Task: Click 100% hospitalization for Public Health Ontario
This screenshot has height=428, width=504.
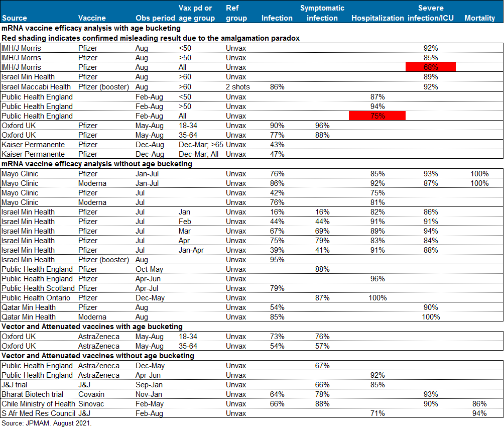Action: coord(377,298)
